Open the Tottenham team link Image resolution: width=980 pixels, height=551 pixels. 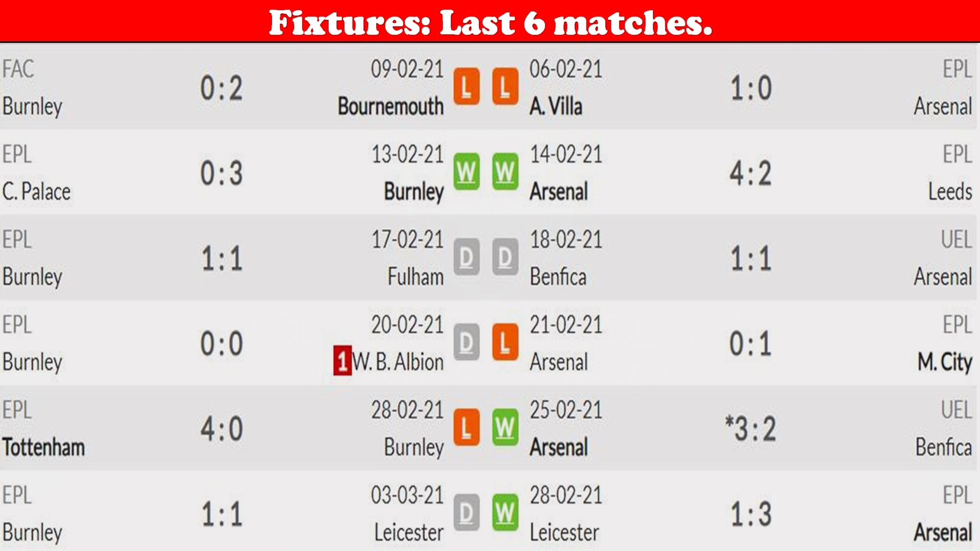(x=43, y=447)
